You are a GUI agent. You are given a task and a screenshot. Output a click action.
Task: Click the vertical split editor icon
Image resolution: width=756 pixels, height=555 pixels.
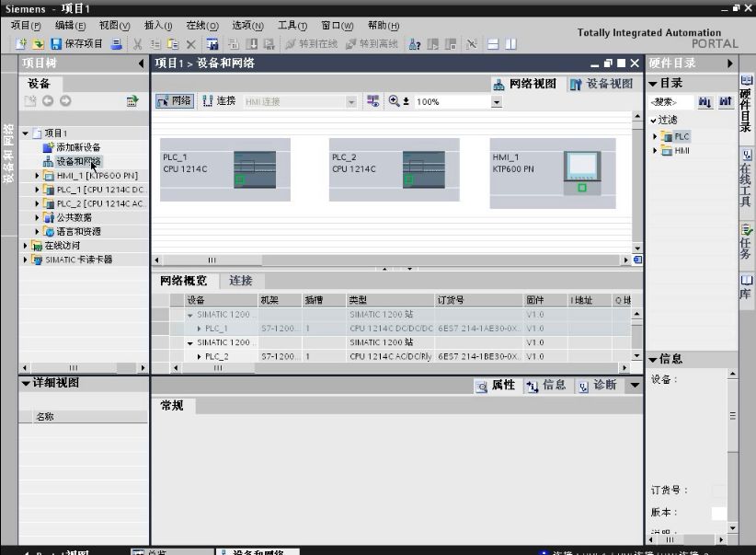point(511,44)
